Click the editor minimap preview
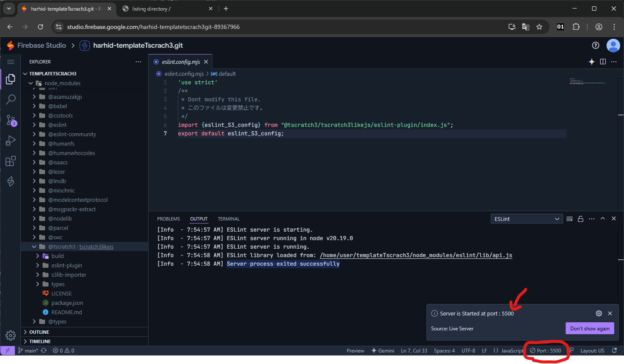624x364 pixels. 587,81
